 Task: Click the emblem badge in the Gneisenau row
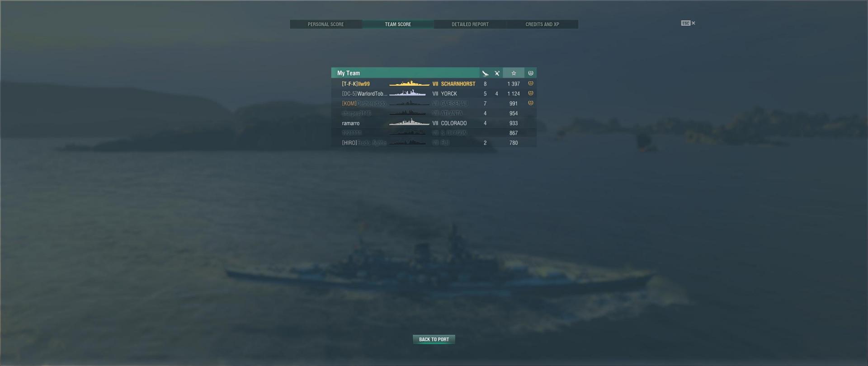531,103
